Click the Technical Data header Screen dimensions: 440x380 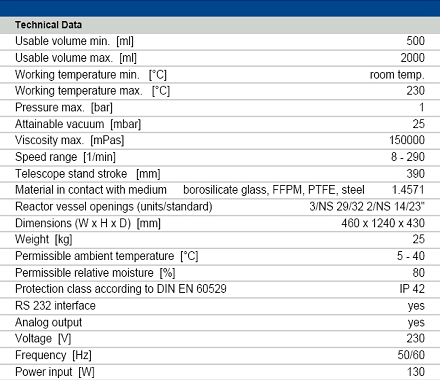(48, 25)
